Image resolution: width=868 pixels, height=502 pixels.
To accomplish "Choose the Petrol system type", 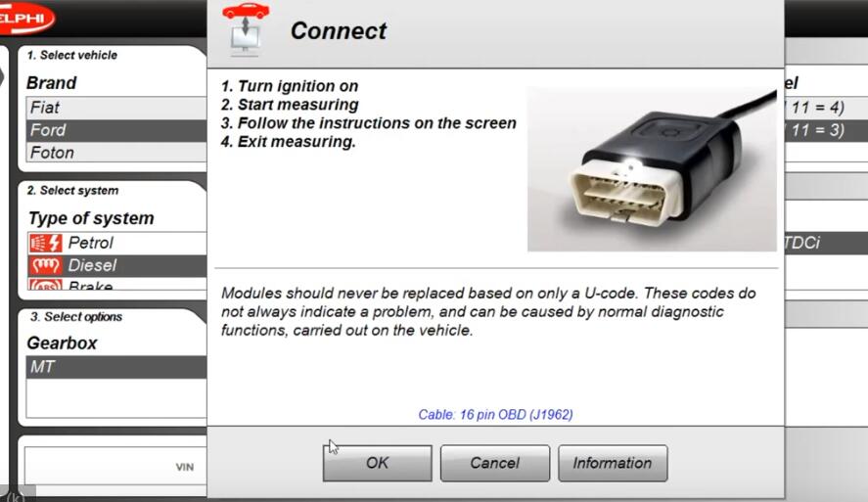I will 116,243.
